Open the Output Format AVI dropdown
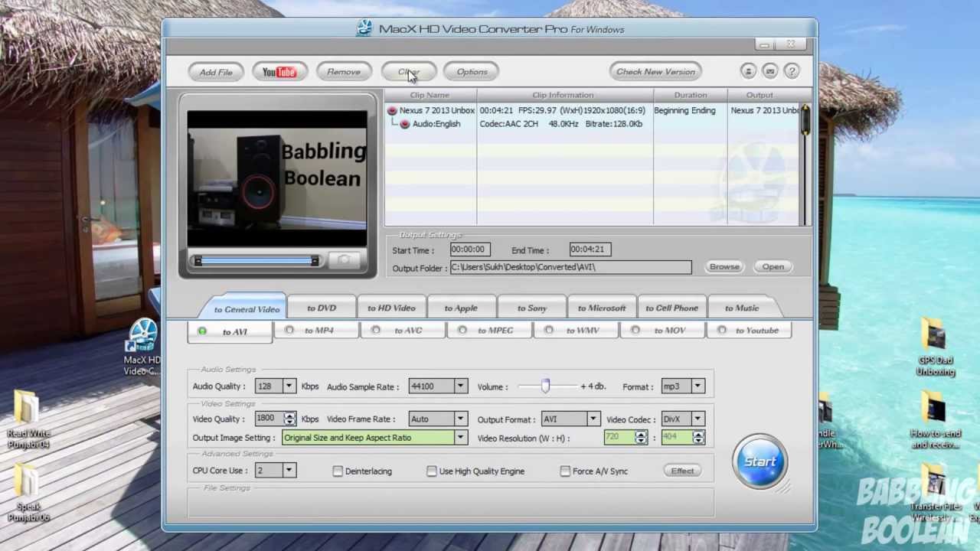The image size is (980, 551). (x=593, y=419)
